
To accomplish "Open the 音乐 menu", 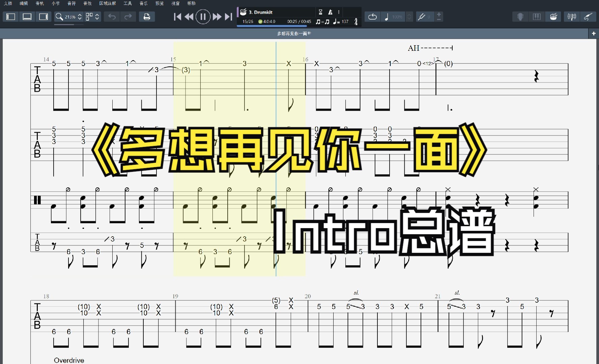I will (x=143, y=3).
